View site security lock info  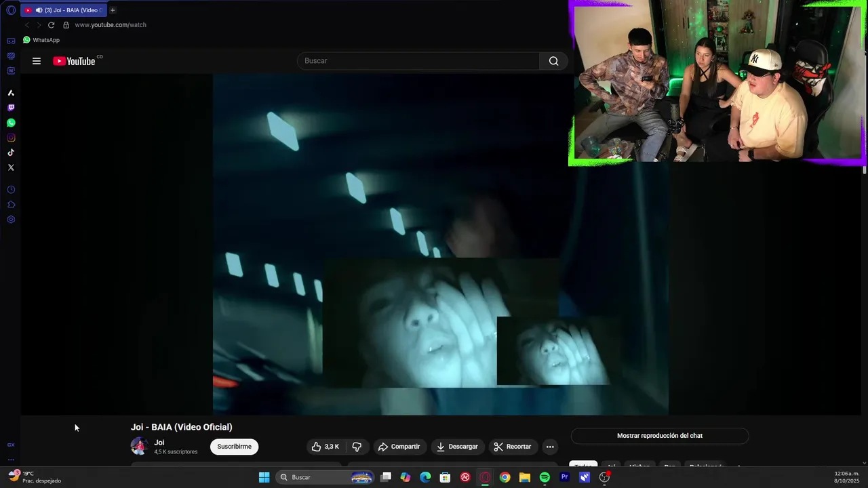[x=66, y=25]
